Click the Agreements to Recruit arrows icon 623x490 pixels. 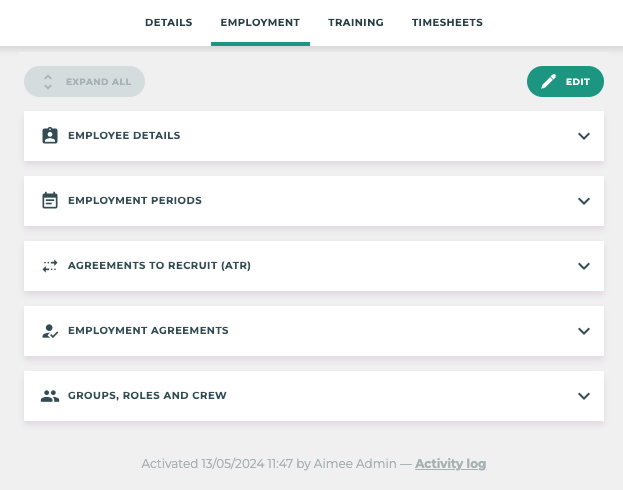pyautogui.click(x=50, y=266)
